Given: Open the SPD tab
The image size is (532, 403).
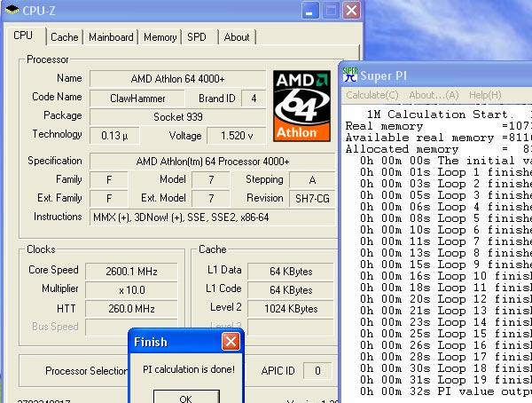Looking at the screenshot, I should click(x=197, y=37).
